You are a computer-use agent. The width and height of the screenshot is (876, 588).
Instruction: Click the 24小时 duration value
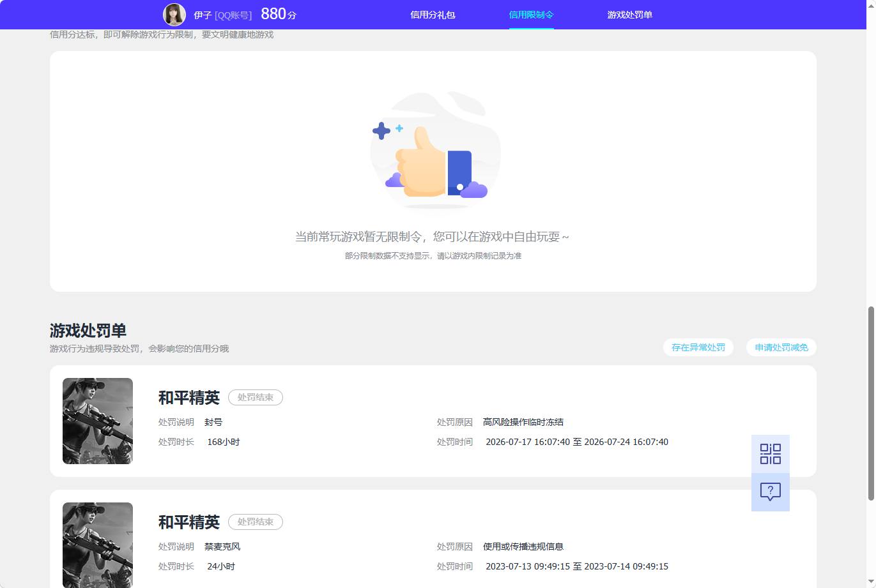(221, 566)
